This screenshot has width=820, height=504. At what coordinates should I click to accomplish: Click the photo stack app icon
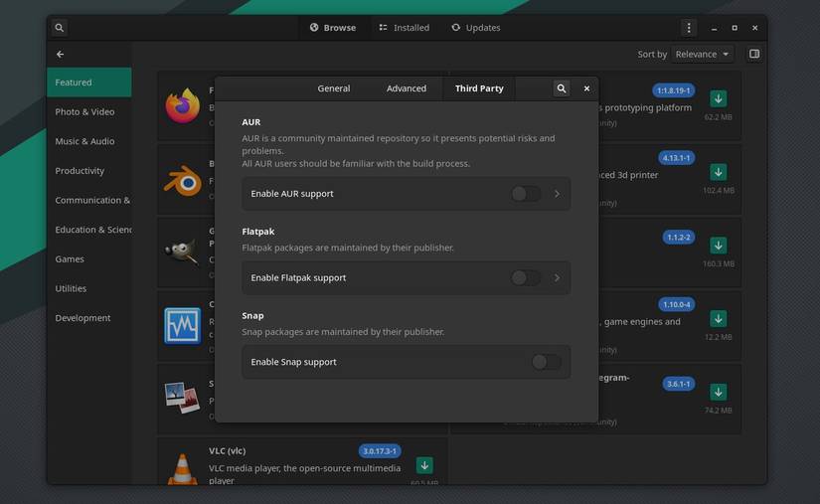pyautogui.click(x=182, y=398)
